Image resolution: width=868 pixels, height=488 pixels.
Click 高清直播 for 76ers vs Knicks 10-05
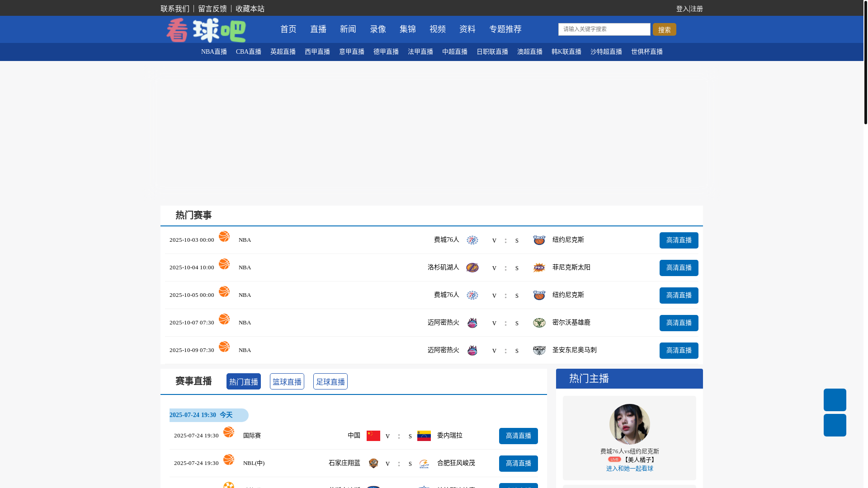click(679, 296)
